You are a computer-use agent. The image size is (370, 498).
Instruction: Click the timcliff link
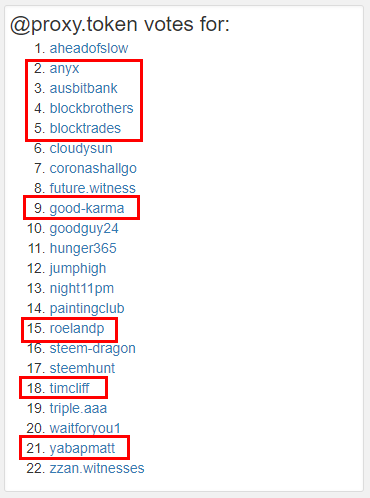69,388
